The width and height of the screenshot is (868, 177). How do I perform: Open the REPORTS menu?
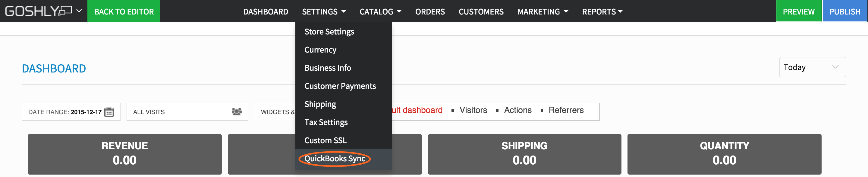tap(602, 11)
